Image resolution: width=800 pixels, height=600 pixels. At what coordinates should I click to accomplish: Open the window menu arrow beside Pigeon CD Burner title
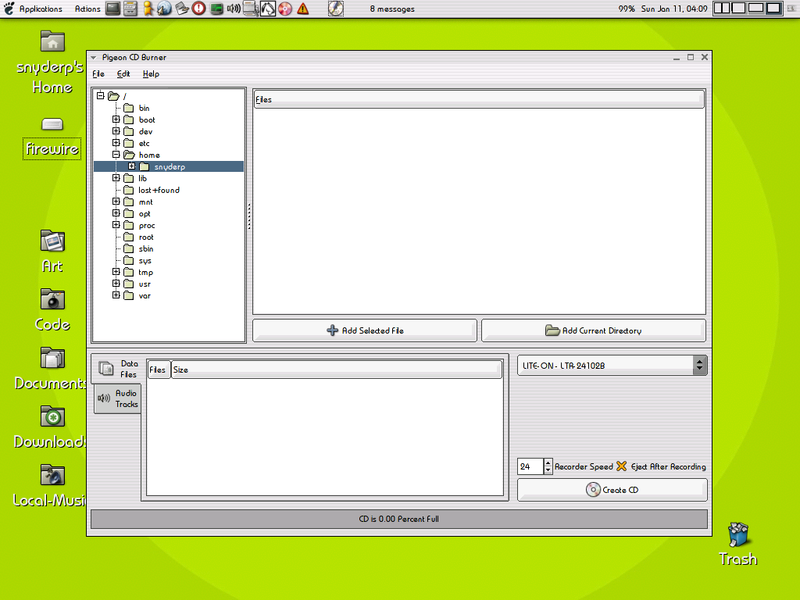[93, 58]
